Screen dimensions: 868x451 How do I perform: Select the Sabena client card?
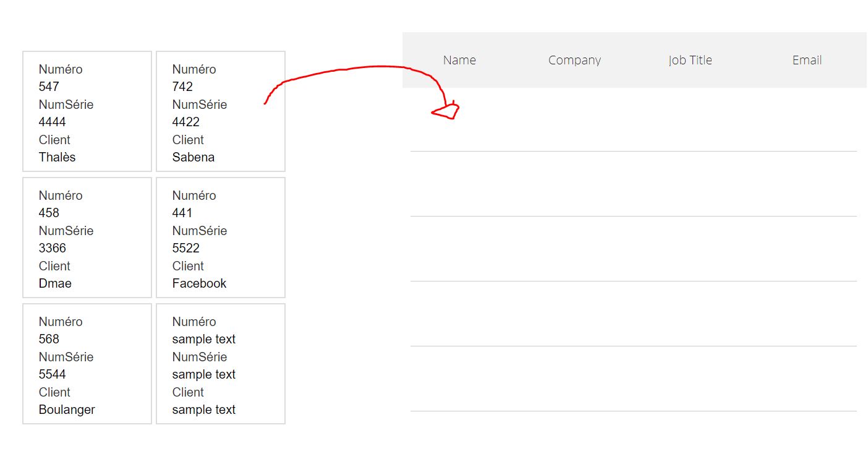pos(221,111)
